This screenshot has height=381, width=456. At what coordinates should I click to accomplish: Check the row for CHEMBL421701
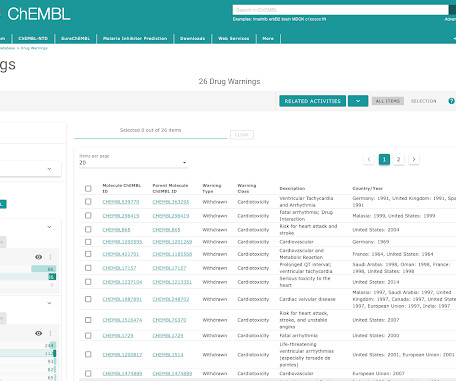click(x=88, y=254)
